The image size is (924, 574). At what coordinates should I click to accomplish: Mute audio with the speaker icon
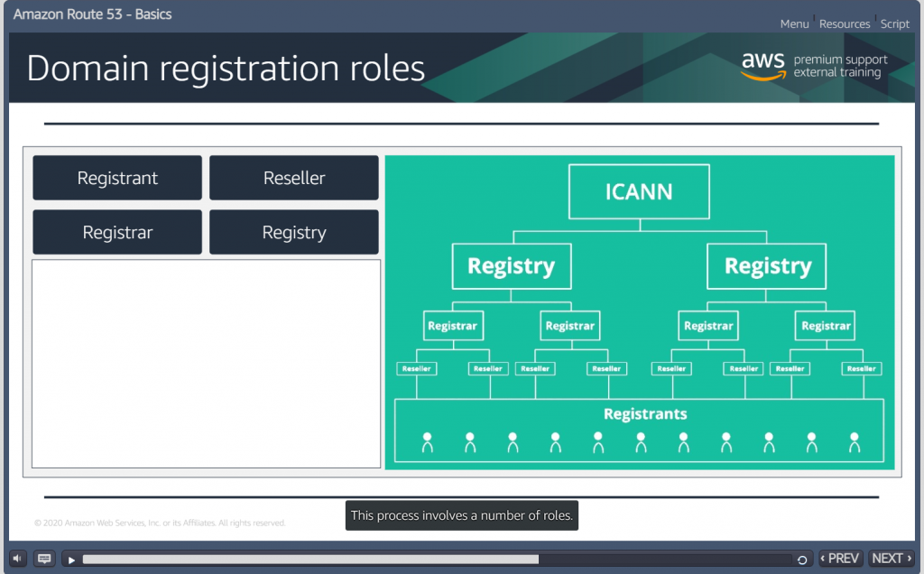tap(18, 559)
